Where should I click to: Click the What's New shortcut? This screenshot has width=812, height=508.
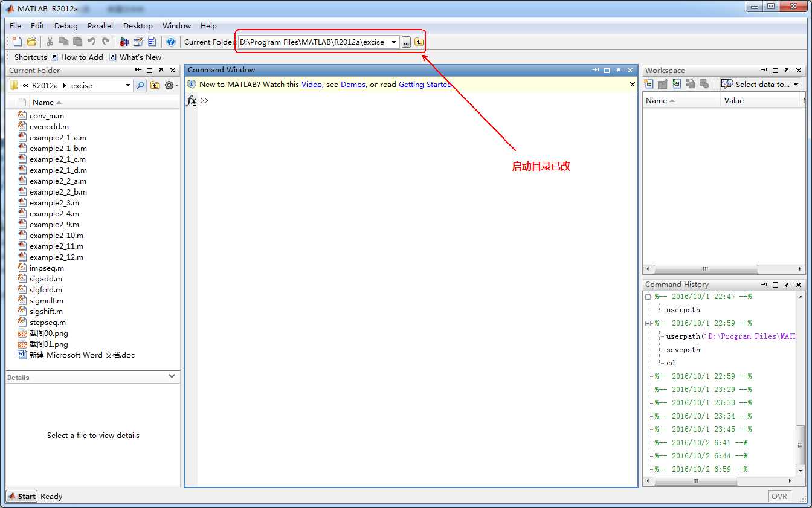pyautogui.click(x=135, y=57)
